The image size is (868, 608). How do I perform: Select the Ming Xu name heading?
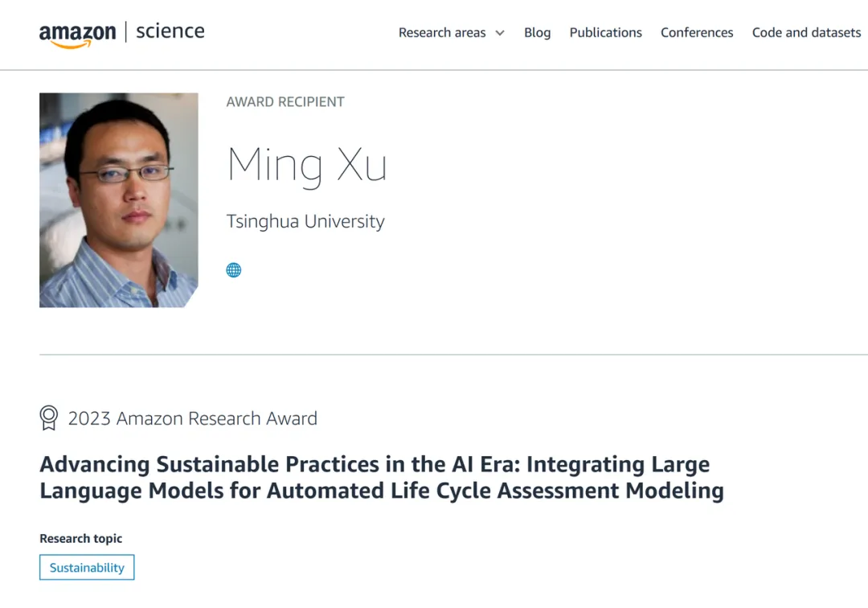click(x=307, y=164)
